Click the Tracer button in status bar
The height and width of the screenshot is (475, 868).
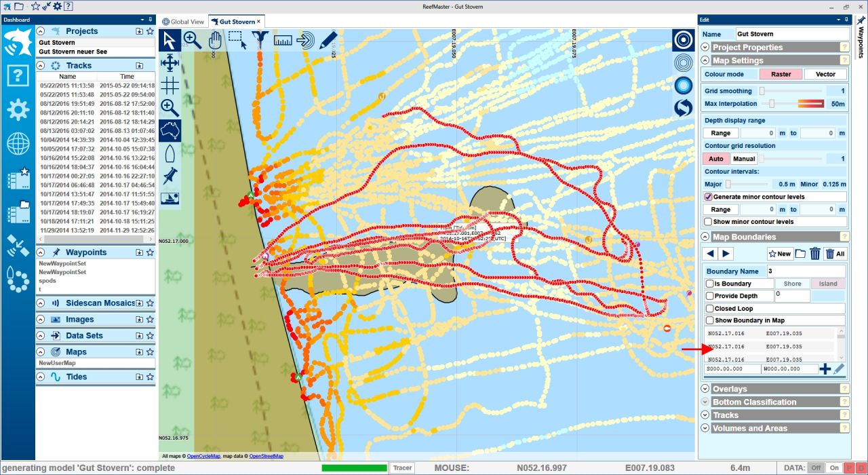pos(402,468)
